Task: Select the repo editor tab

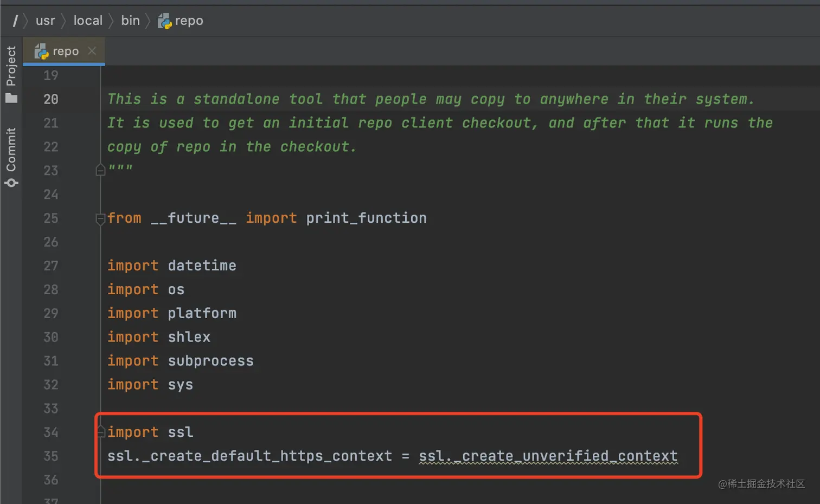Action: 63,51
